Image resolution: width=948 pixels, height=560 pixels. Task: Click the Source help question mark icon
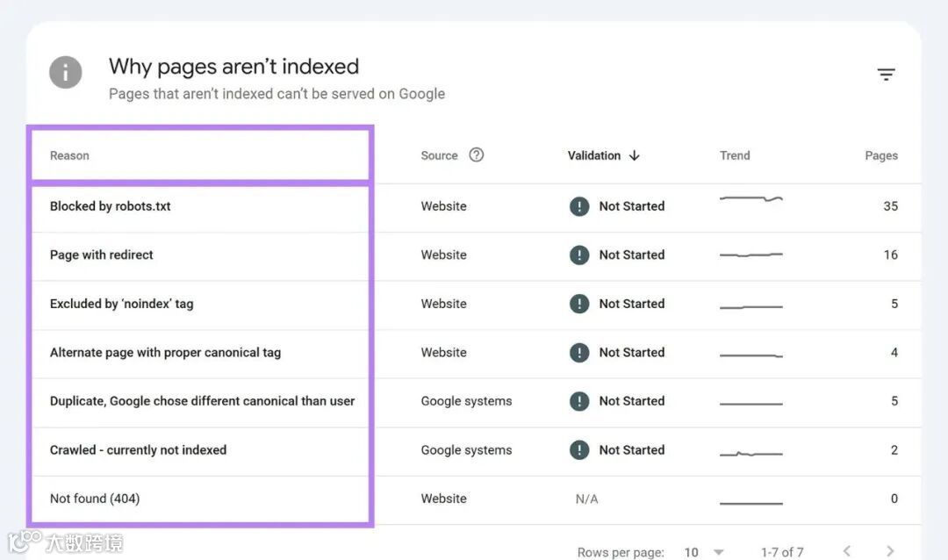pos(477,155)
